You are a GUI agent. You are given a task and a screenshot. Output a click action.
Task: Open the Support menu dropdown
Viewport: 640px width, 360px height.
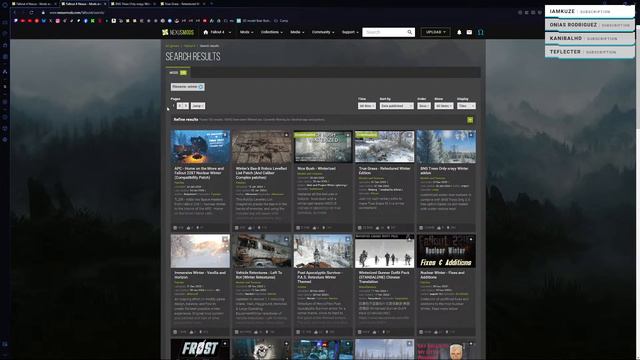[350, 32]
